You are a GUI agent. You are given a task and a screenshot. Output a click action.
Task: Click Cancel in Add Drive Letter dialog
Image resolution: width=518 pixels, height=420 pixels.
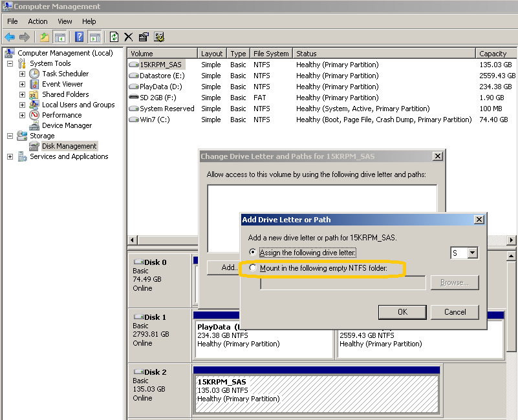point(455,311)
